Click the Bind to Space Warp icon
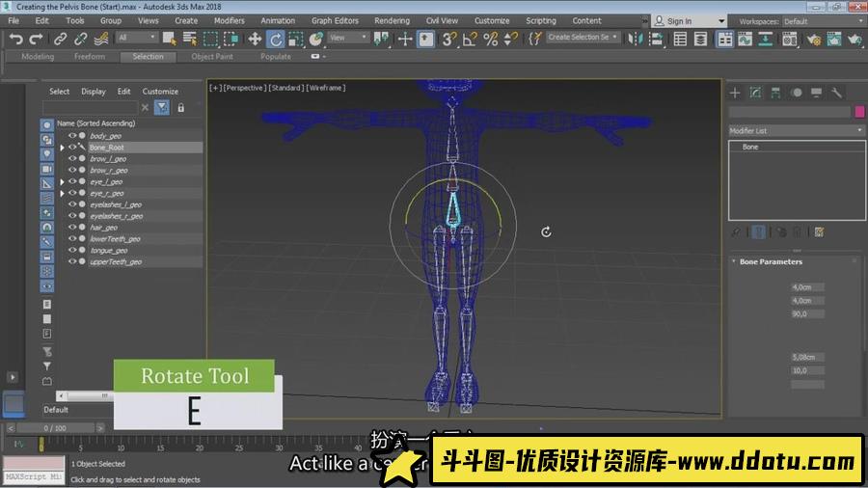 point(100,39)
